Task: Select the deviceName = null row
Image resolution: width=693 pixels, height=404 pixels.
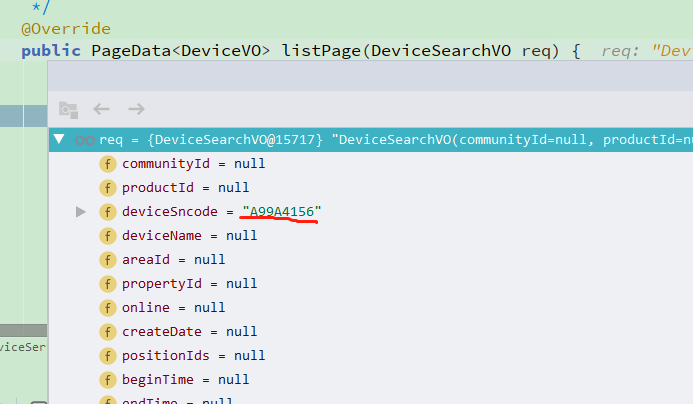Action: tap(371, 236)
